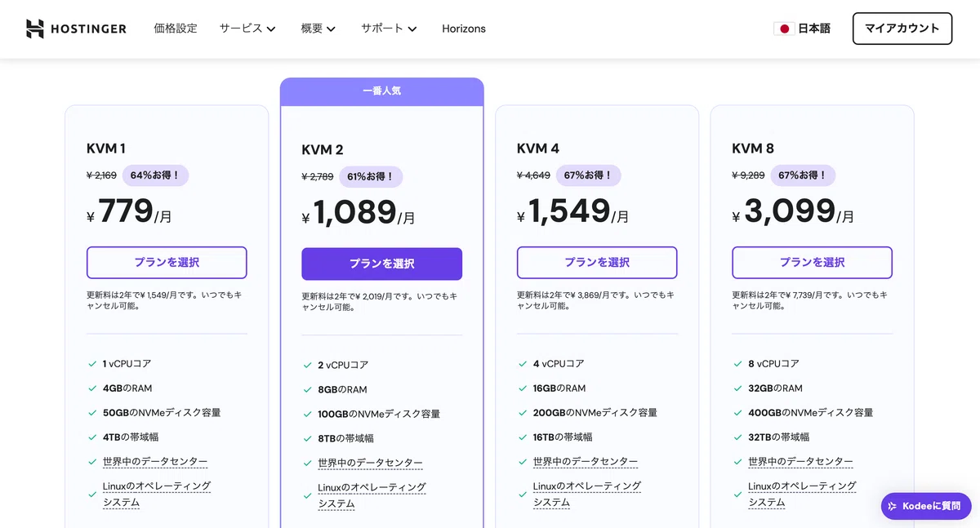
Task: Expand the サービス menu
Action: [247, 29]
